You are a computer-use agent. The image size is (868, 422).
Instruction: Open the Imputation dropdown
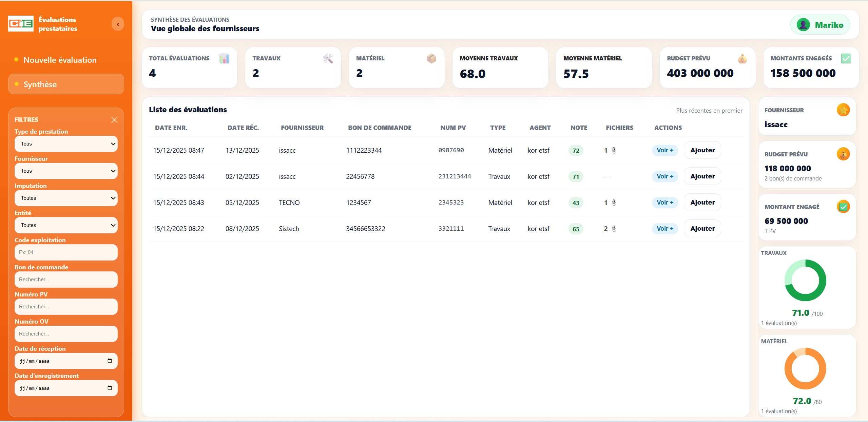pos(66,198)
